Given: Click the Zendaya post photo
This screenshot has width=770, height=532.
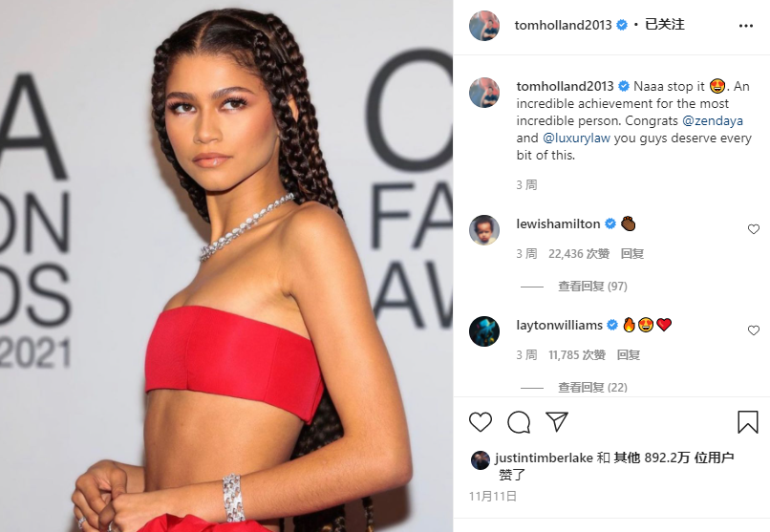Looking at the screenshot, I should click(x=226, y=266).
